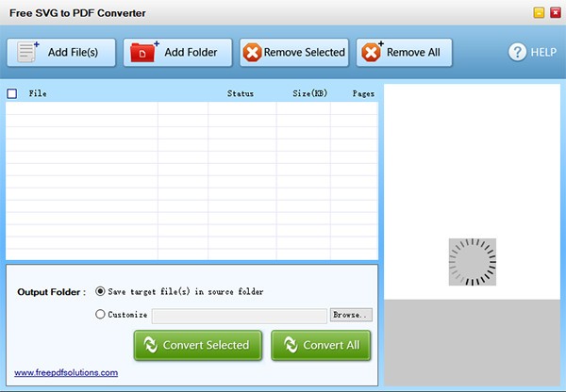Click the custom output folder path field
This screenshot has width=566, height=392.
[240, 316]
